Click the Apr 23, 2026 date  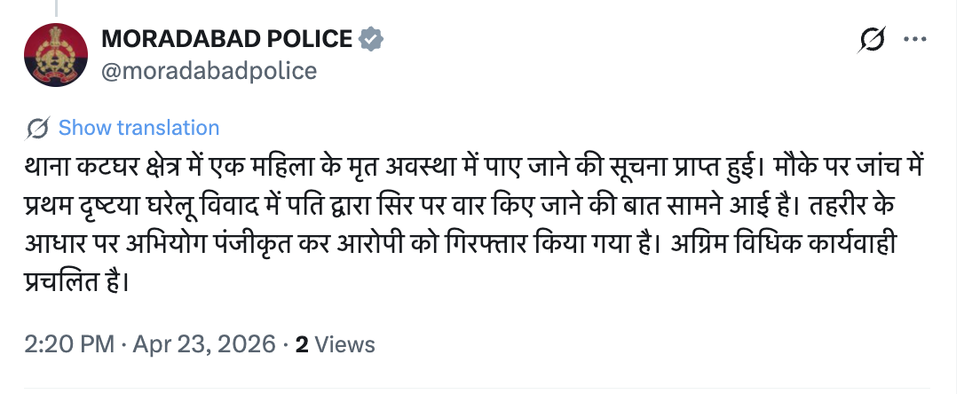click(204, 344)
